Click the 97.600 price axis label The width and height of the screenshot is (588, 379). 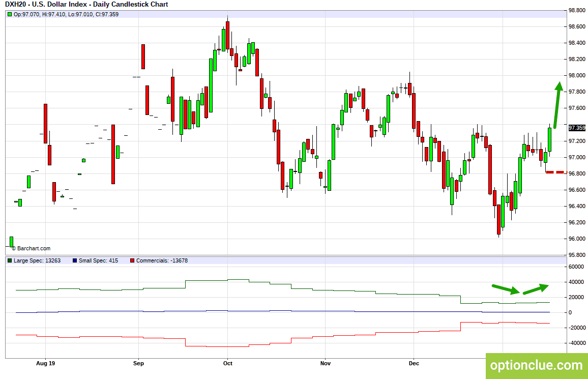[577, 108]
